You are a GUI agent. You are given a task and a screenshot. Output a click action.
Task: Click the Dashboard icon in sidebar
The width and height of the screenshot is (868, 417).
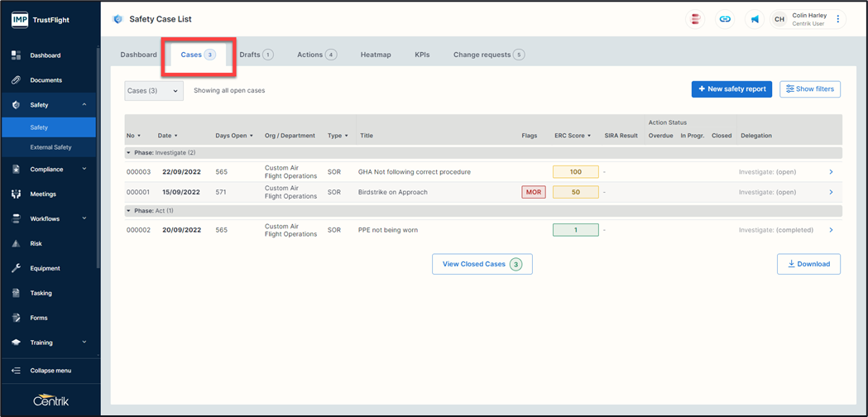pyautogui.click(x=16, y=55)
